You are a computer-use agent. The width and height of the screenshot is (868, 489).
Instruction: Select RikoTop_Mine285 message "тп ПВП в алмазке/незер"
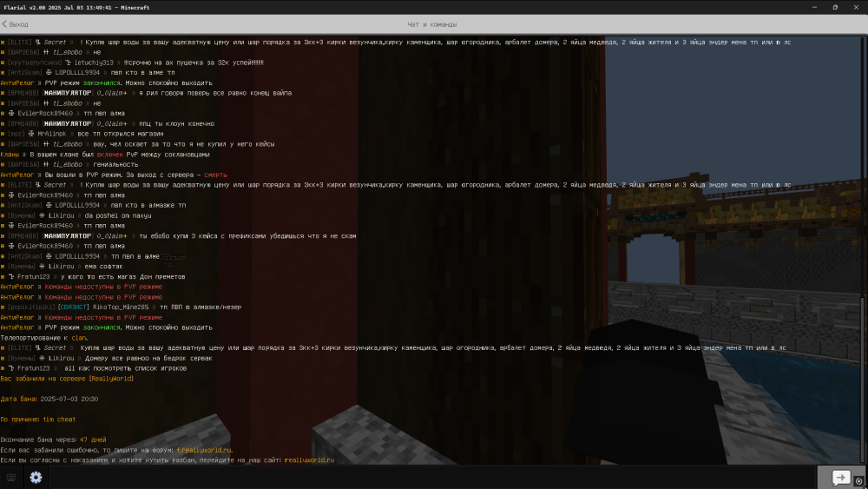coord(121,307)
